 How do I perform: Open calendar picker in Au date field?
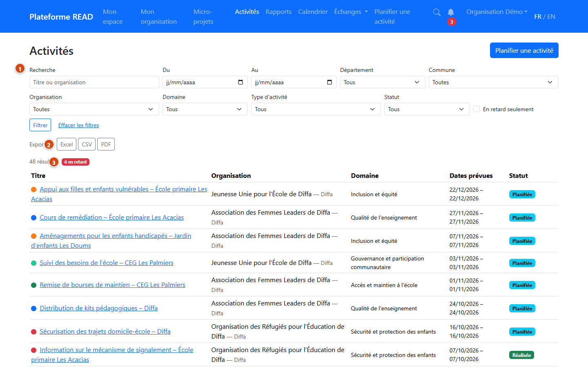coord(330,82)
